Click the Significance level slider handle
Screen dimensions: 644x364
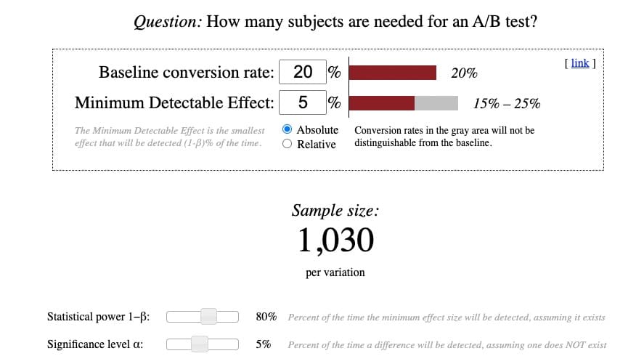click(200, 344)
